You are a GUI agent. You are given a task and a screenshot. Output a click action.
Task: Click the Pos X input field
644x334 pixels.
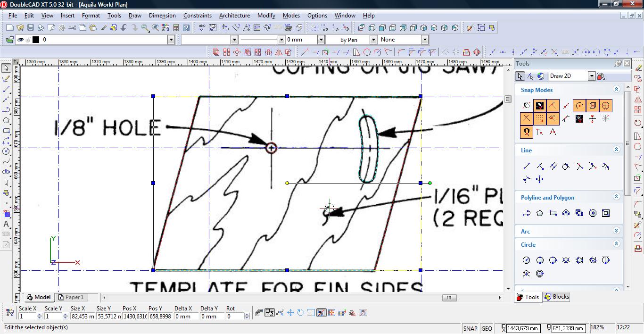[135, 317]
